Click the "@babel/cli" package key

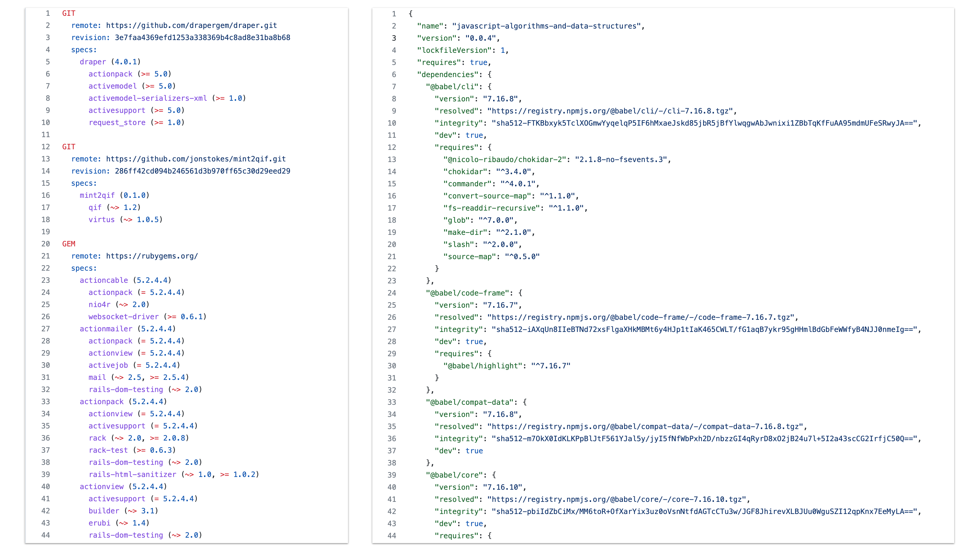(452, 87)
